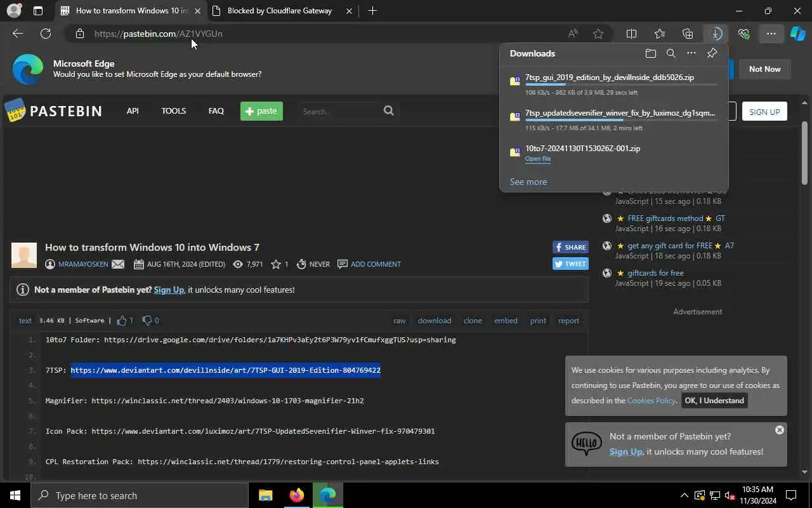This screenshot has height=508, width=812.
Task: Click the lock site info icon
Action: 79,34
